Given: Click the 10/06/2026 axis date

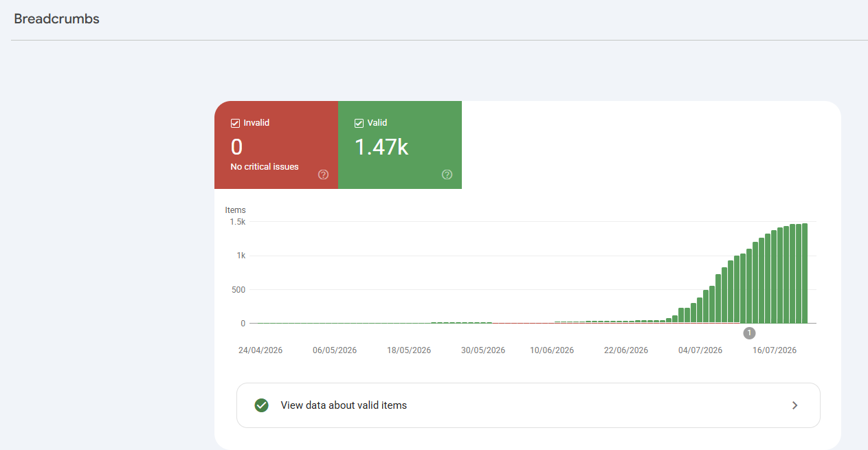Looking at the screenshot, I should point(552,350).
